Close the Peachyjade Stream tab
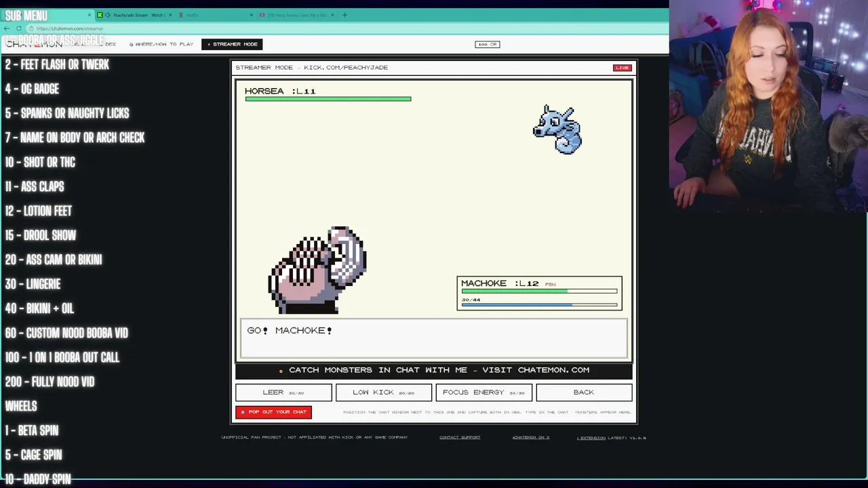 [x=170, y=15]
